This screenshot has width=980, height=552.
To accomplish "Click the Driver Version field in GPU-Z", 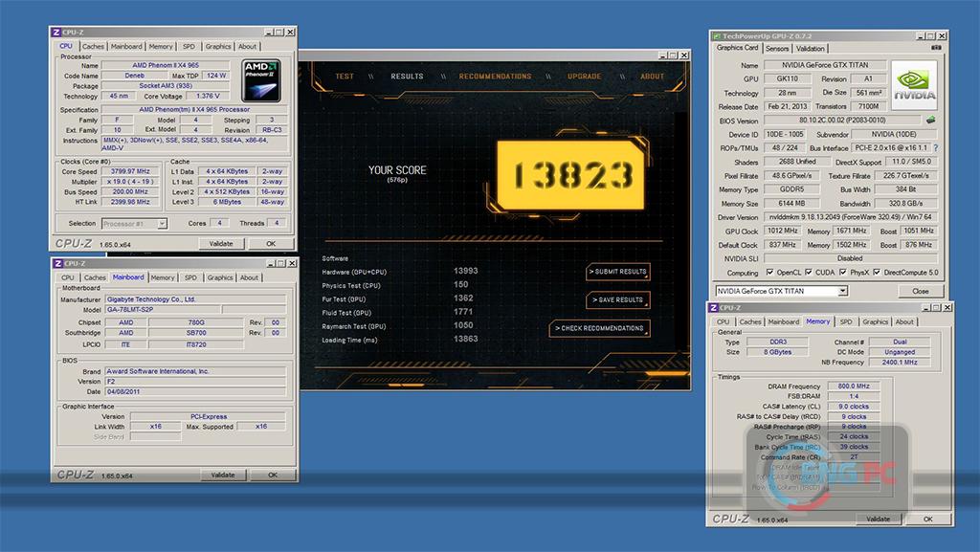I will pyautogui.click(x=850, y=217).
